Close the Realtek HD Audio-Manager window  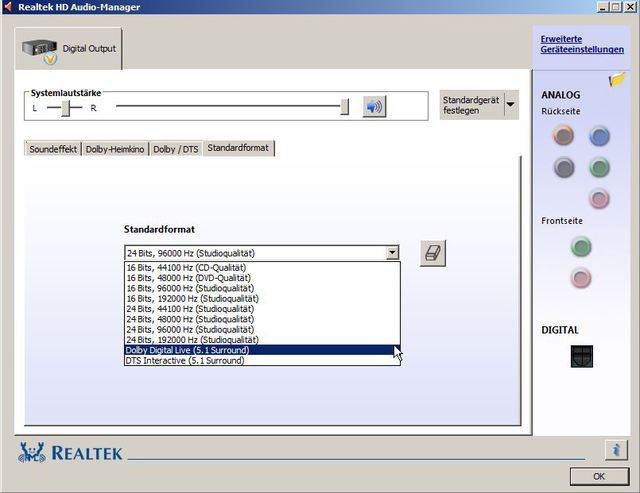[x=630, y=7]
